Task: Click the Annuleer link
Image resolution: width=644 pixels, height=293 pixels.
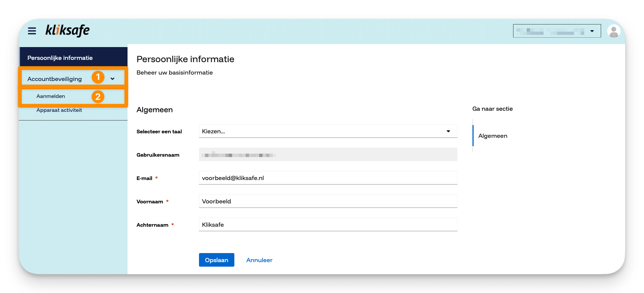Action: click(x=259, y=260)
